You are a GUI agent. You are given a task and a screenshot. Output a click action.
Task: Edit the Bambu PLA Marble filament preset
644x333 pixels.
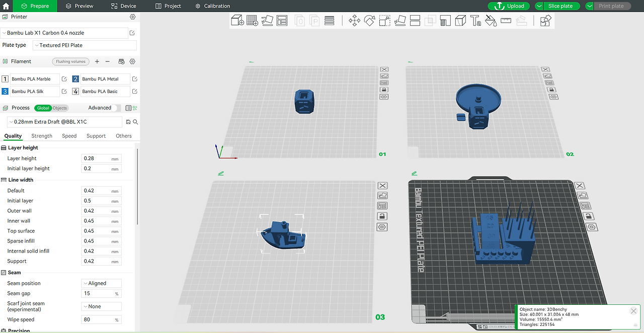click(64, 79)
